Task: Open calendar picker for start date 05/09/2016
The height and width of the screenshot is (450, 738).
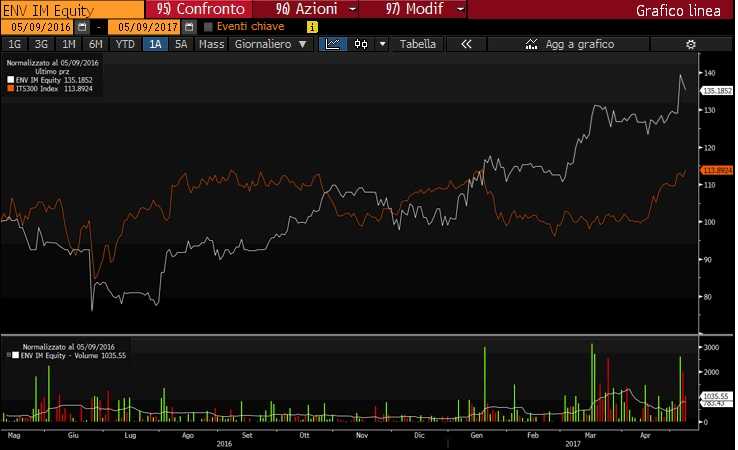Action: coord(82,27)
